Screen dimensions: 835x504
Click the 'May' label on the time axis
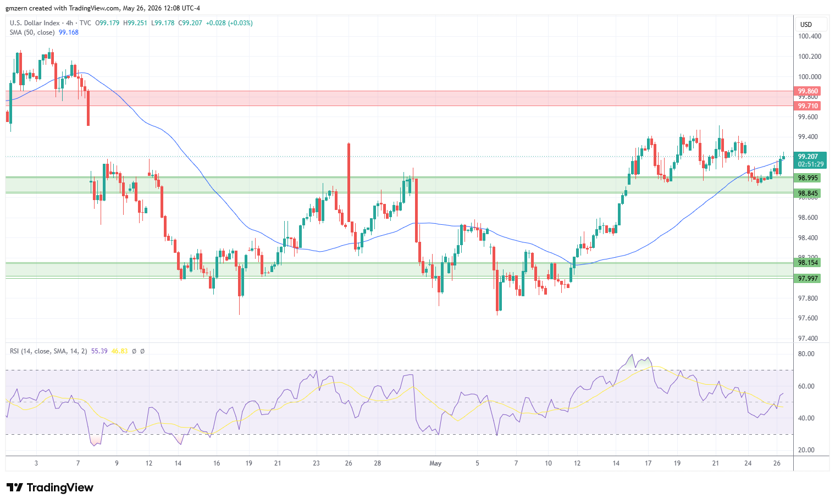[435, 463]
